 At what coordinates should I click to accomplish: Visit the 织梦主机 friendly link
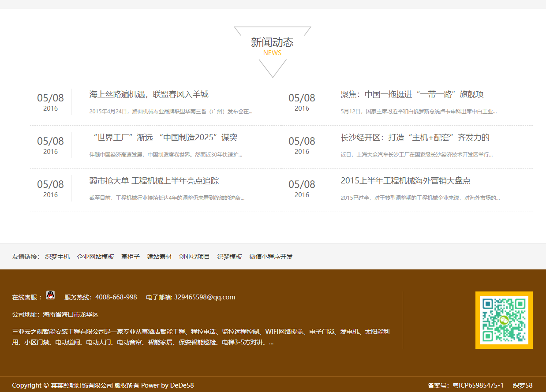(x=57, y=257)
